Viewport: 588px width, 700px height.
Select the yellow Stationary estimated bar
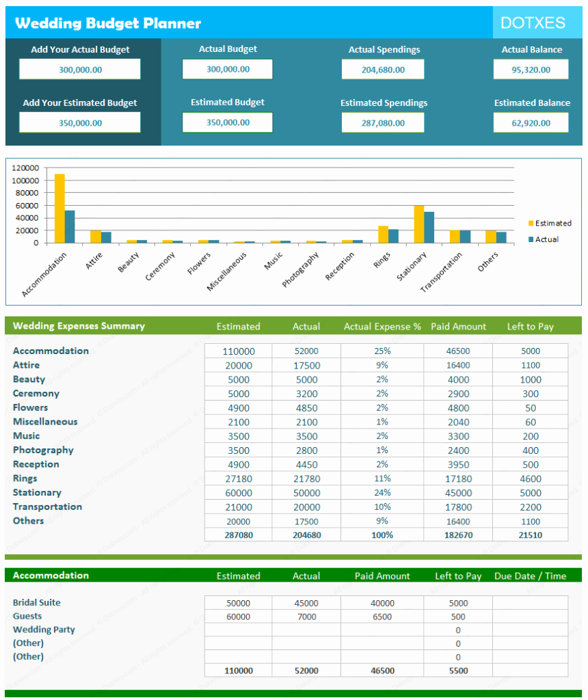coord(419,224)
